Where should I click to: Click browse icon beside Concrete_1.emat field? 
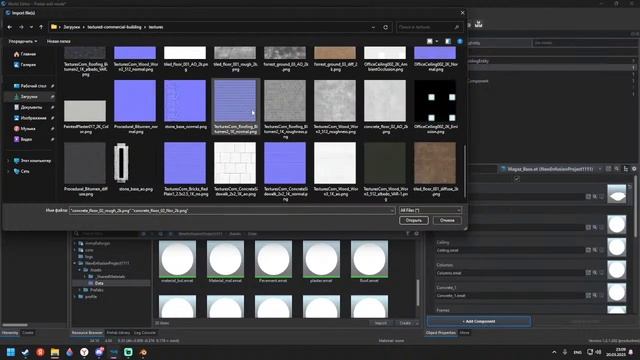(588, 295)
